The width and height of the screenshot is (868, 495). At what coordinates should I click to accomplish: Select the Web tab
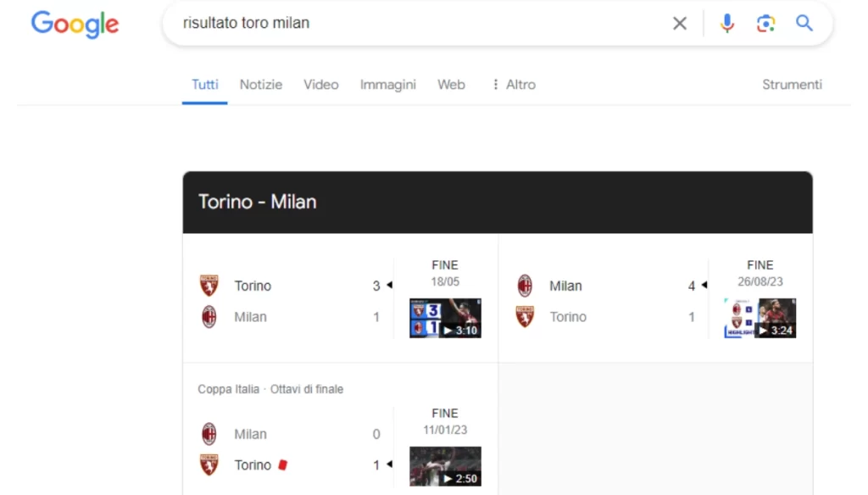[x=451, y=84]
